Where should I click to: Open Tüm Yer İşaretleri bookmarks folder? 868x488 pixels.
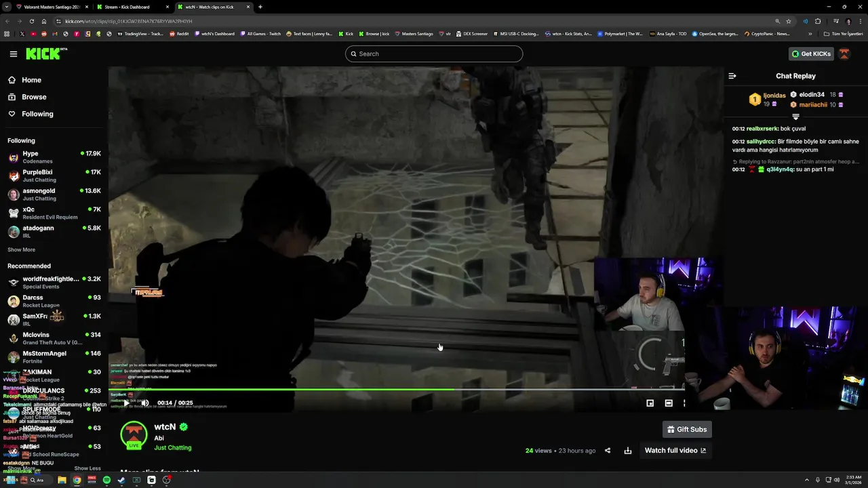pos(844,34)
